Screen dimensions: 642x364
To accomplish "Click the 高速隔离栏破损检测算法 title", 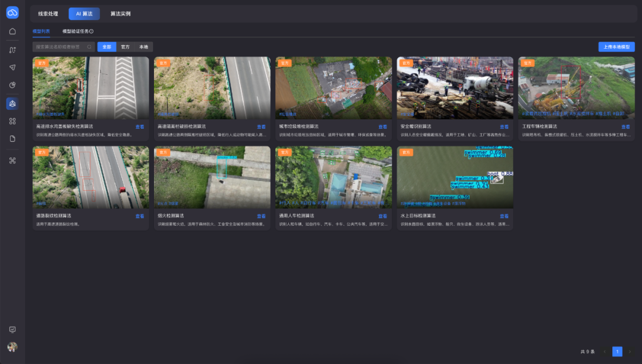I will [x=181, y=126].
